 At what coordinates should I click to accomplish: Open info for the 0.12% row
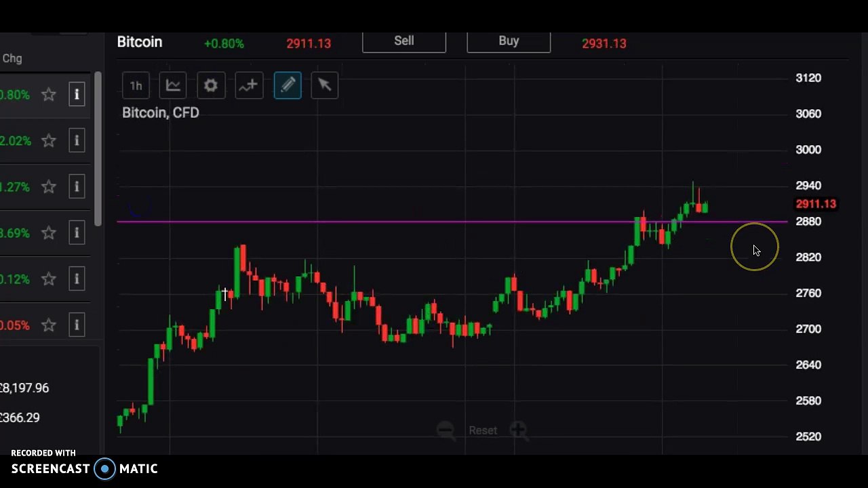(x=77, y=279)
